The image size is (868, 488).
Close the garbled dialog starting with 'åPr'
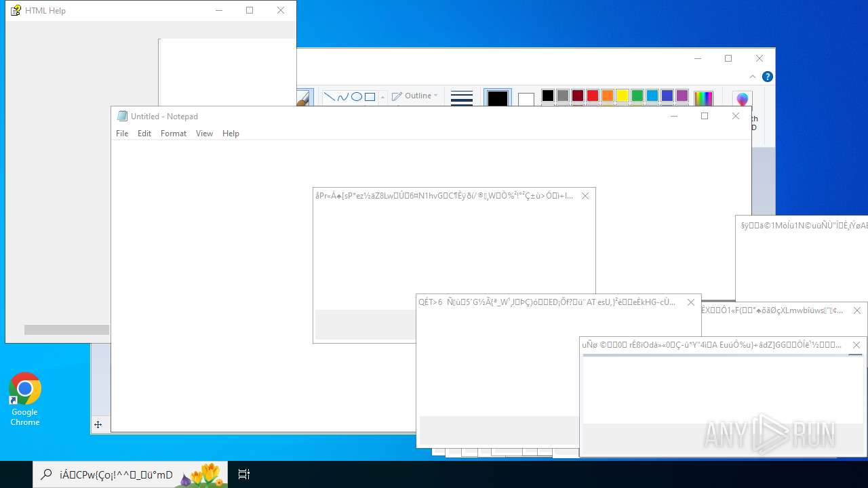[x=585, y=196]
